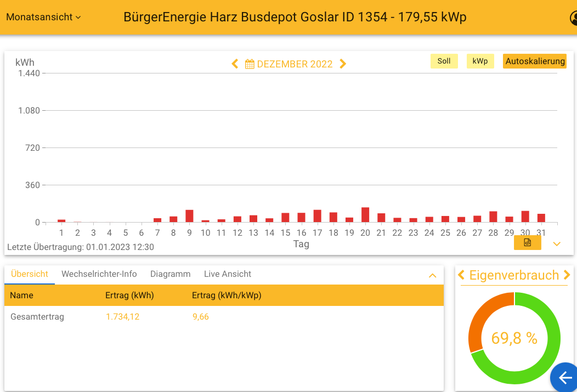Go to previous month via left arrow
Viewport: 577px width, 392px height.
235,64
